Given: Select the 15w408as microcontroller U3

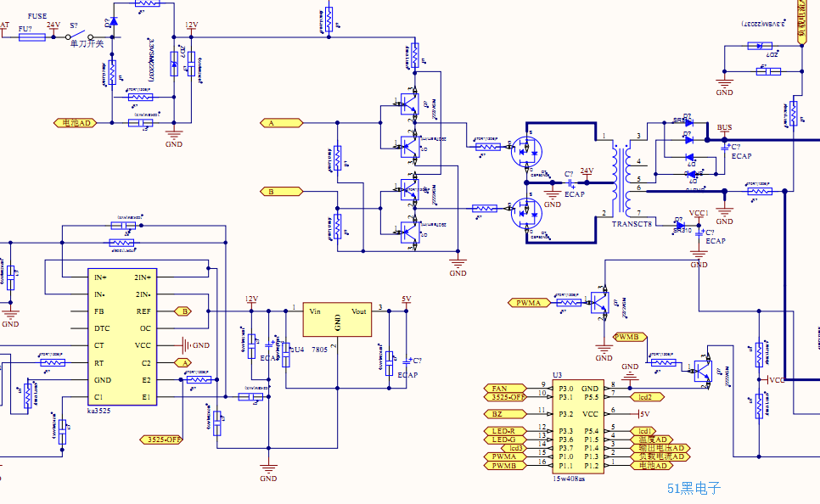Looking at the screenshot, I should pos(578,427).
